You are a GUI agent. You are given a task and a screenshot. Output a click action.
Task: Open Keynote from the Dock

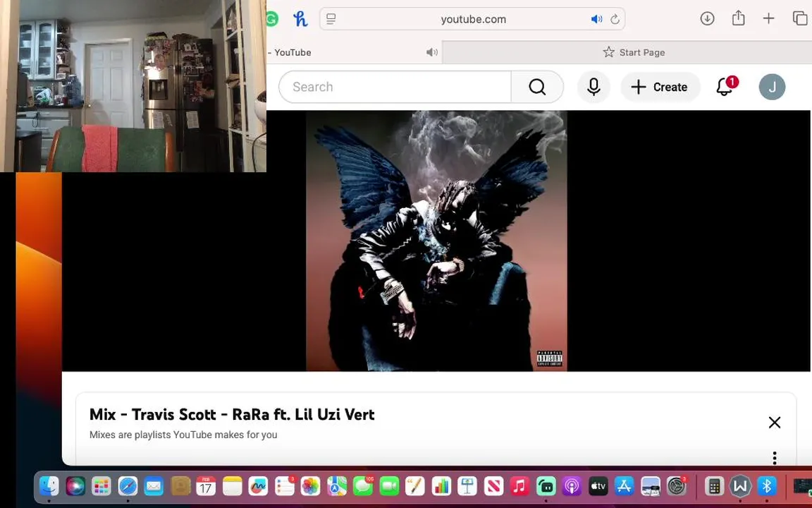click(467, 486)
